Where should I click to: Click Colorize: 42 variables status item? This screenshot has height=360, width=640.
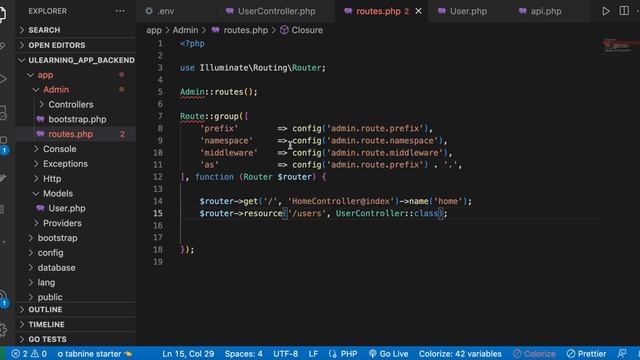(460, 354)
